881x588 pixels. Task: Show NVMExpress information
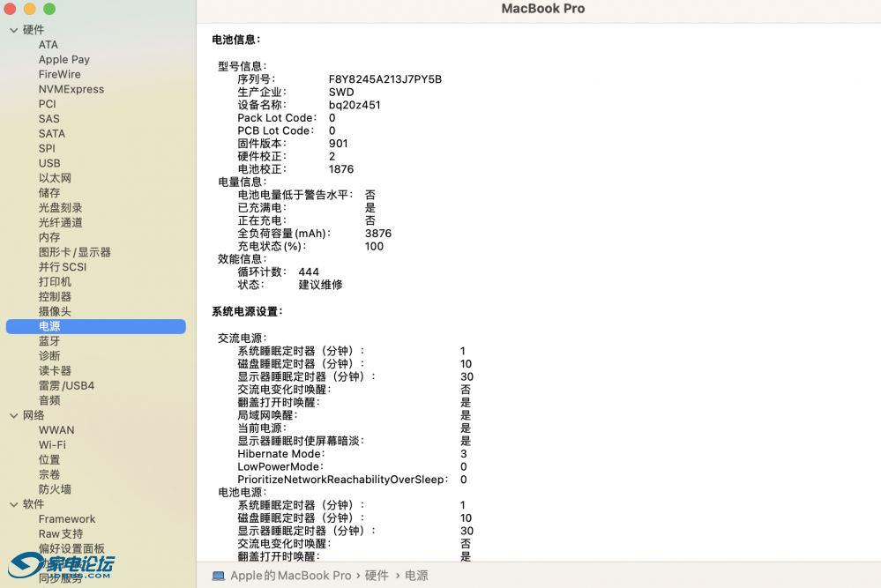[x=71, y=89]
